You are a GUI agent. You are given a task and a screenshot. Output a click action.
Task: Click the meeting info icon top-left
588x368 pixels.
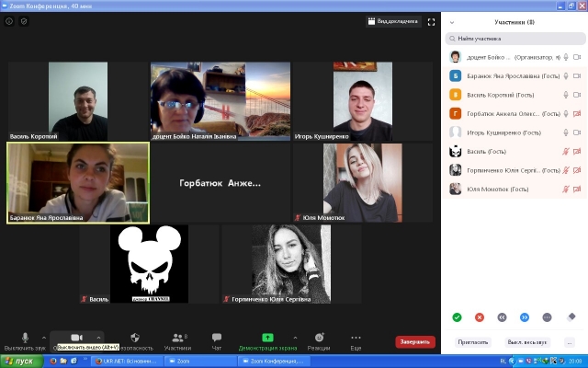coord(9,21)
